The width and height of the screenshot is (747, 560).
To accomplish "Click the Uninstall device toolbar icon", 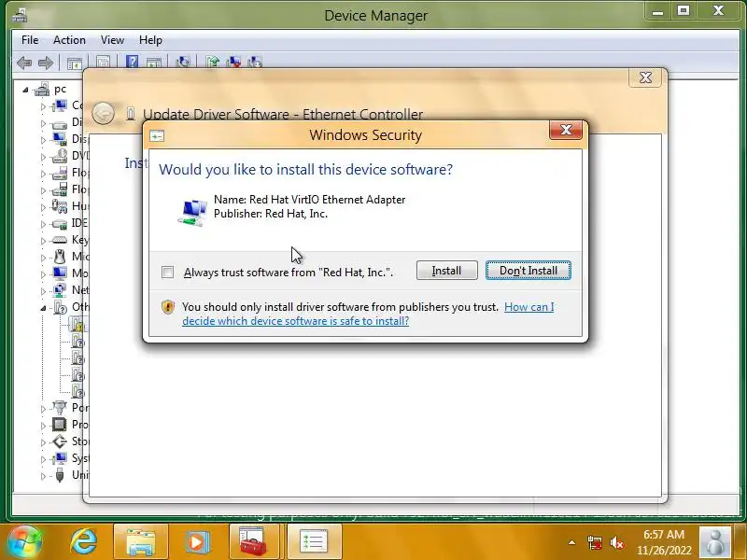I will (234, 63).
